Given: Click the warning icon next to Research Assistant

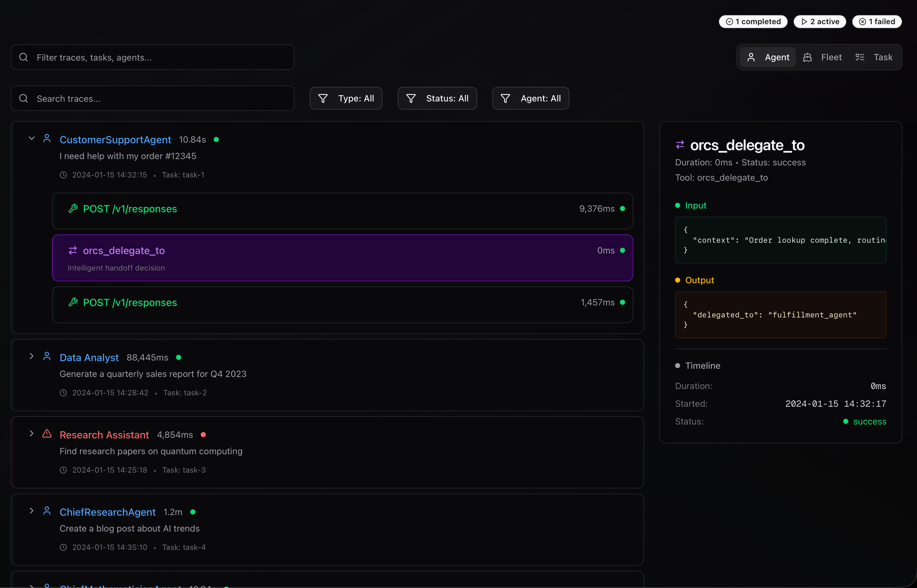Looking at the screenshot, I should click(47, 433).
